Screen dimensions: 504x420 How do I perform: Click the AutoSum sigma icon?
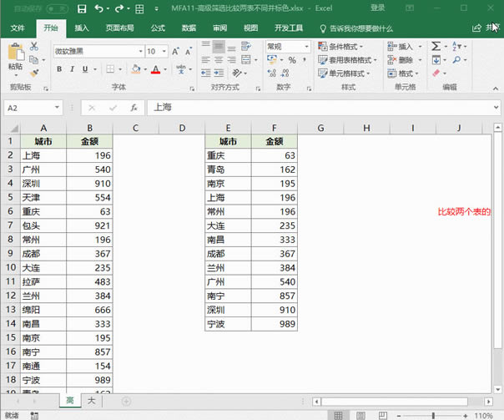(x=436, y=47)
